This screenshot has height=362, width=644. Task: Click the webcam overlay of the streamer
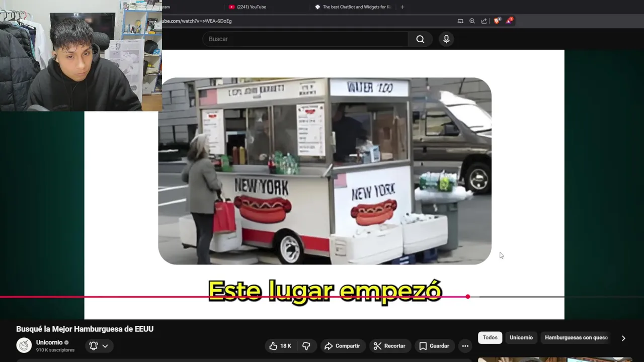[81, 55]
